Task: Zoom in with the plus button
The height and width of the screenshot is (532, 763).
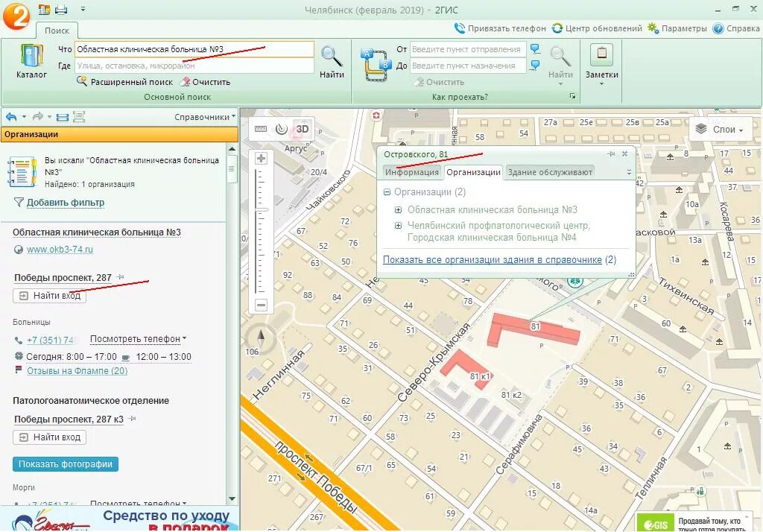Action: 262,158
